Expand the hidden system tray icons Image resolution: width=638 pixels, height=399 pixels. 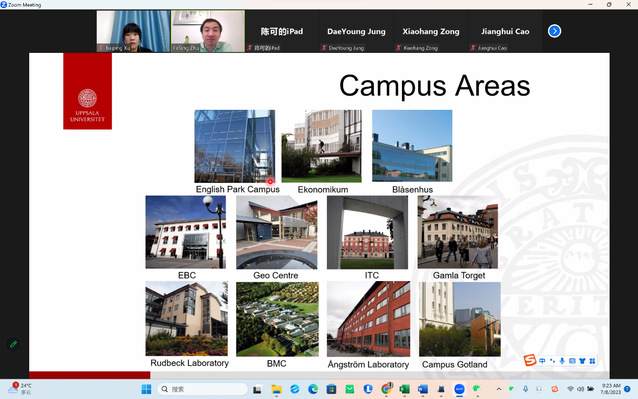498,389
